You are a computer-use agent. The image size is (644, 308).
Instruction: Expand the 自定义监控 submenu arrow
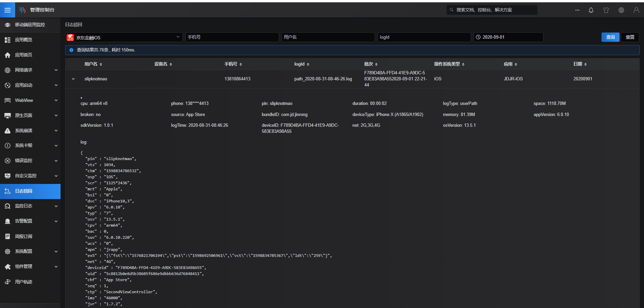point(56,176)
